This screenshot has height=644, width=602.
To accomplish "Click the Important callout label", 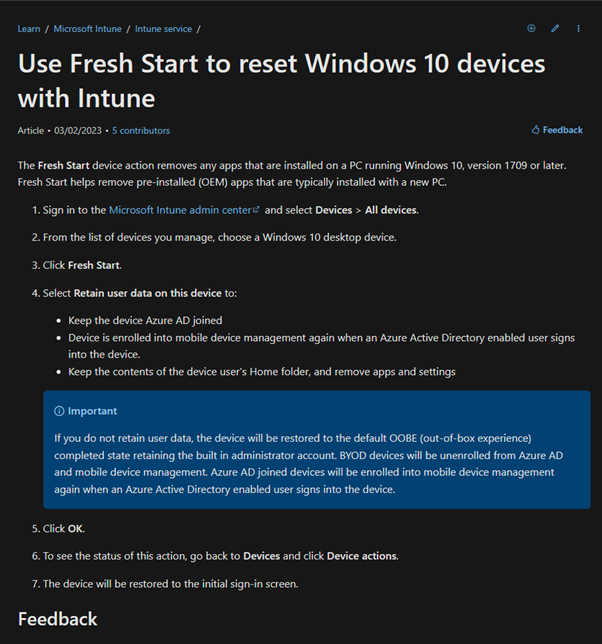I will pos(92,411).
